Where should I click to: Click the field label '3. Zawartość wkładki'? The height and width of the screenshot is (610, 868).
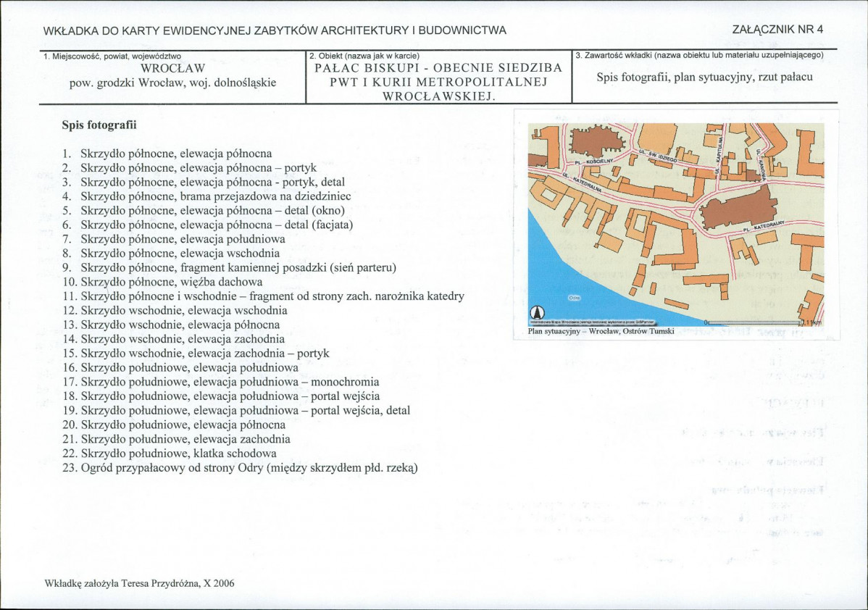[x=614, y=55]
